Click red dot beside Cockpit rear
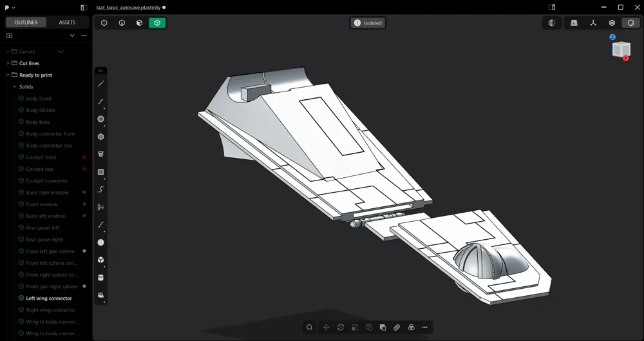 click(84, 169)
